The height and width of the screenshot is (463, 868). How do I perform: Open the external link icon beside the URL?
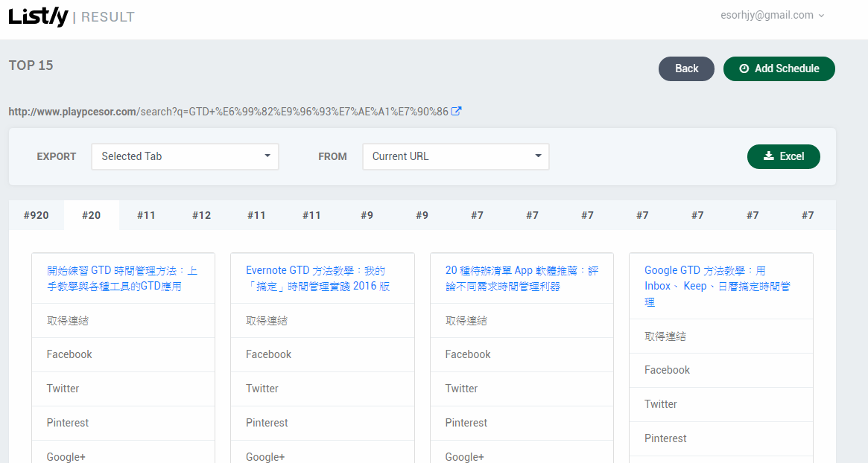point(456,111)
